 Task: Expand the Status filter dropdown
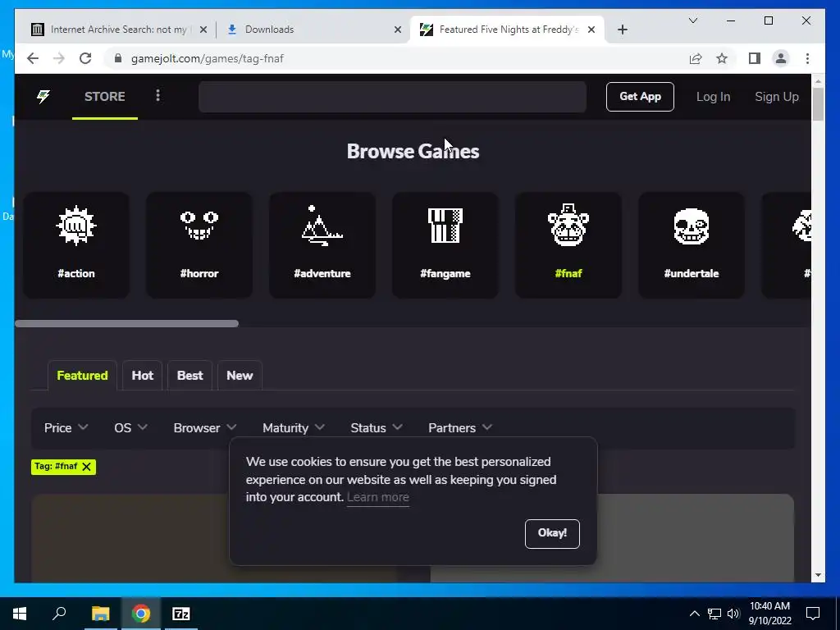(x=376, y=428)
